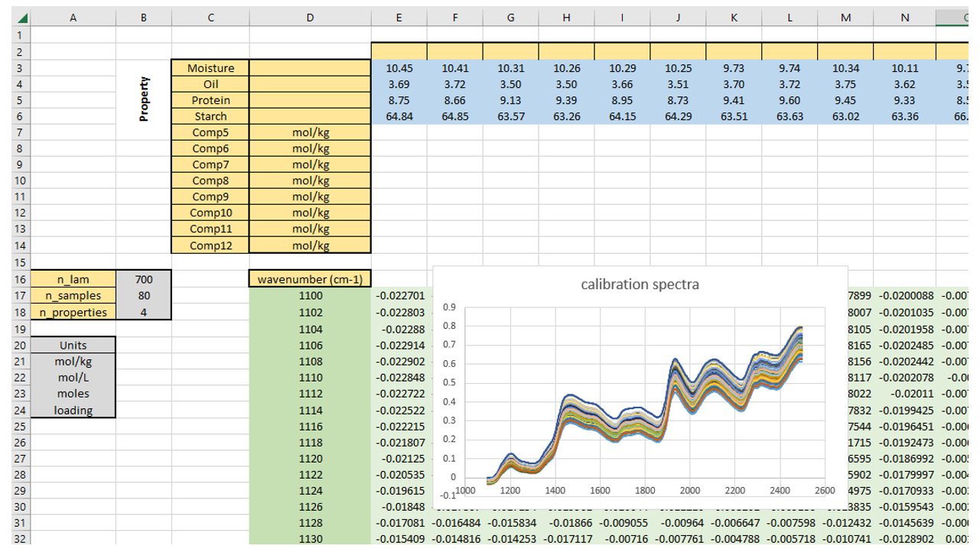Select the Starch property cell

210,116
